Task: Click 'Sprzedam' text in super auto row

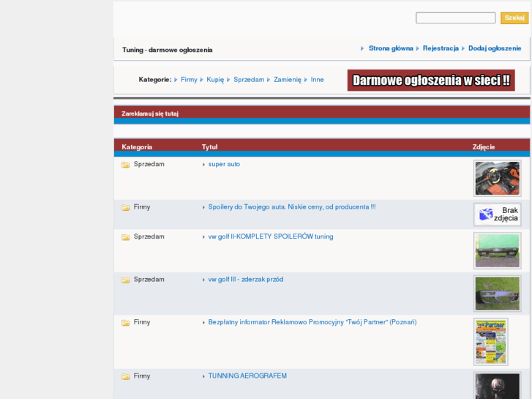Action: (149, 164)
